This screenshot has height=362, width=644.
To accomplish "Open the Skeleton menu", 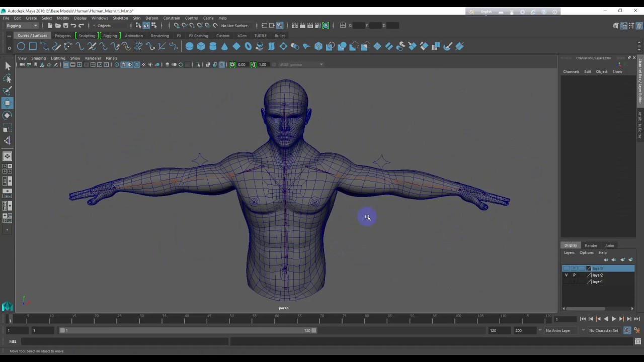I will click(120, 18).
